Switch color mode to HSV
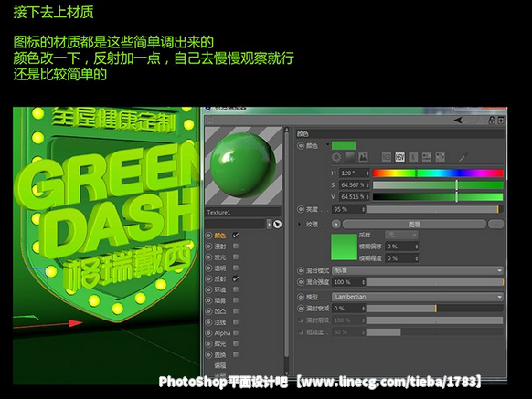532x399 pixels. pyautogui.click(x=399, y=157)
